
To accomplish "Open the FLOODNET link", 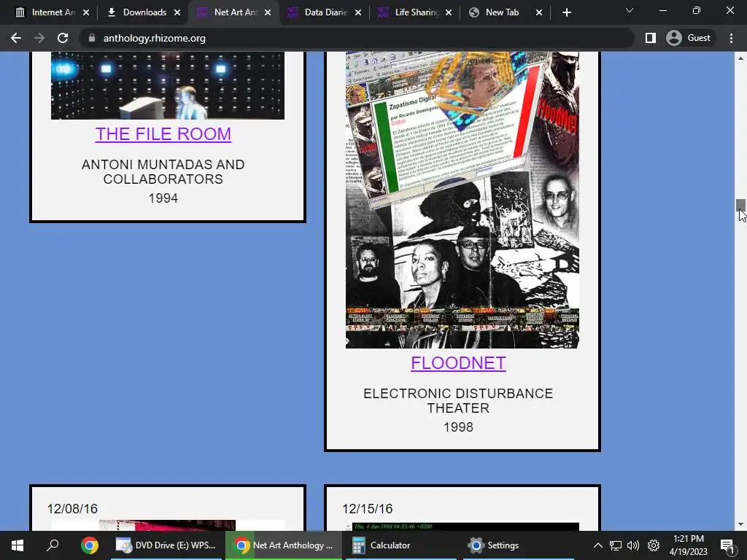I will tap(458, 363).
